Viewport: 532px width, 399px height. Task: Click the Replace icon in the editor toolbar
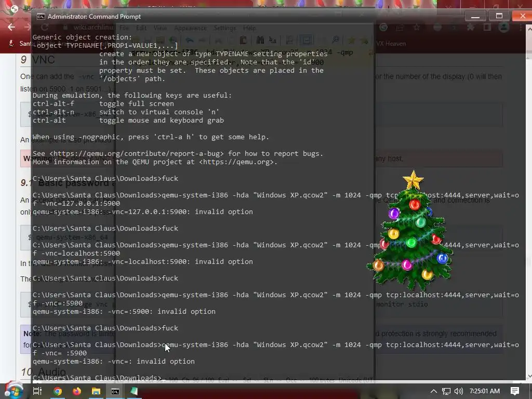(x=272, y=41)
